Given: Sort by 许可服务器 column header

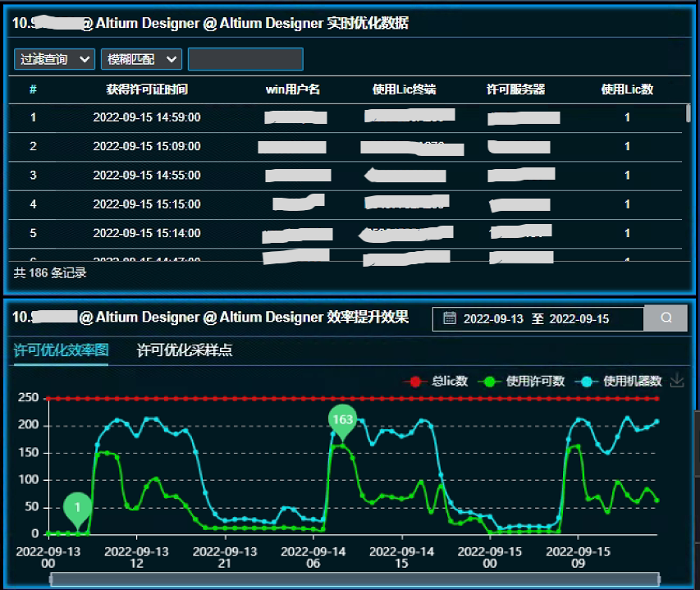Looking at the screenshot, I should (516, 89).
